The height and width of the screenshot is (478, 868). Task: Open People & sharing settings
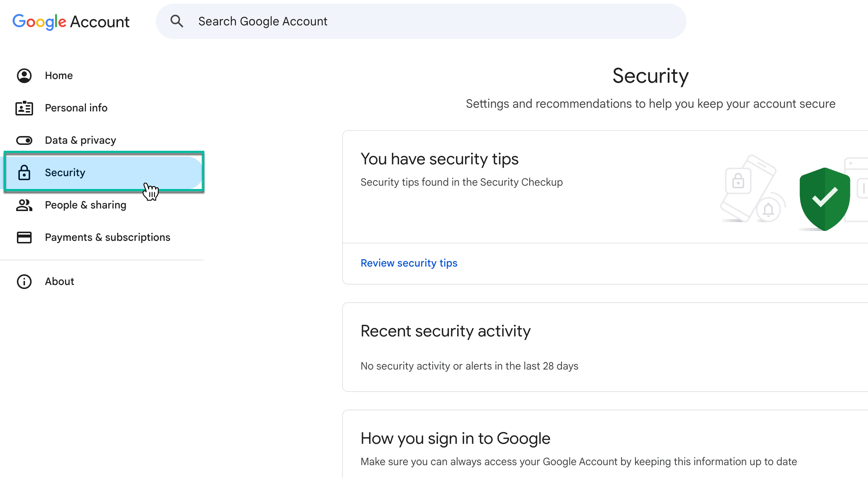pos(85,205)
